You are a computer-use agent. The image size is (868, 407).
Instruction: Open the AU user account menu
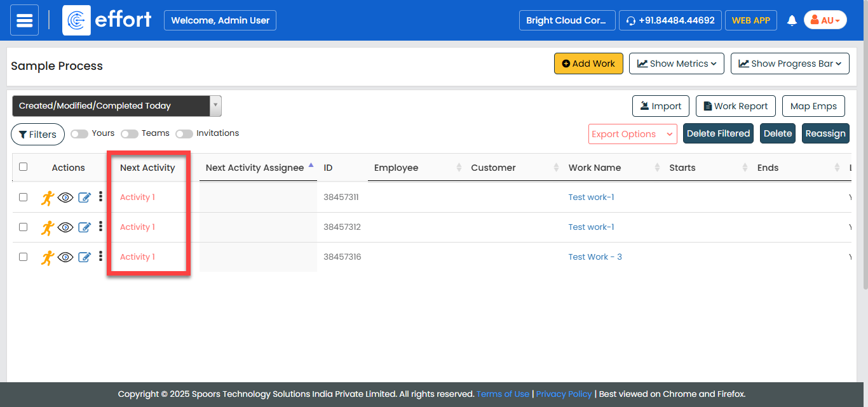click(x=825, y=20)
